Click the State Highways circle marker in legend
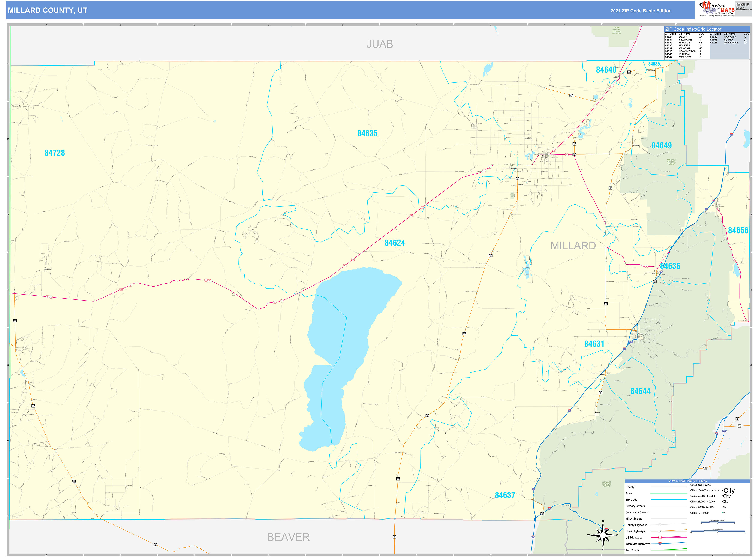The height and width of the screenshot is (557, 756). click(660, 531)
